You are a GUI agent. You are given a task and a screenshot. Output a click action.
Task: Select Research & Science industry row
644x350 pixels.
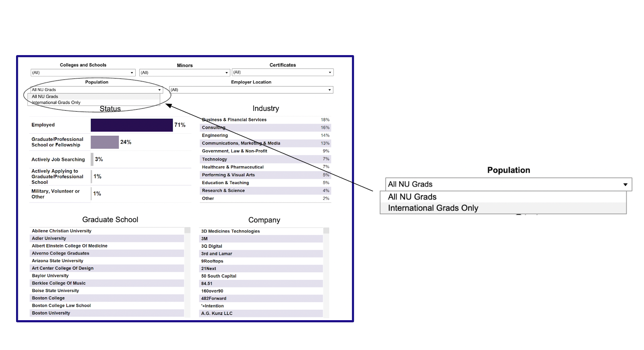tap(266, 191)
